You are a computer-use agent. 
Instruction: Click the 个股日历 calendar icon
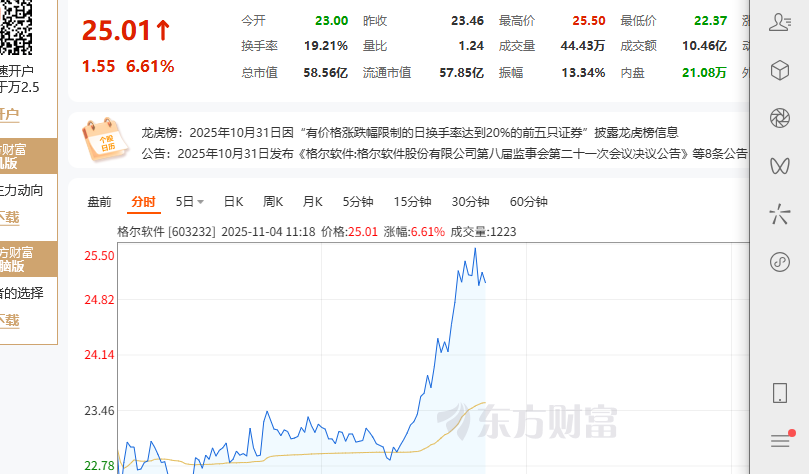click(x=105, y=140)
